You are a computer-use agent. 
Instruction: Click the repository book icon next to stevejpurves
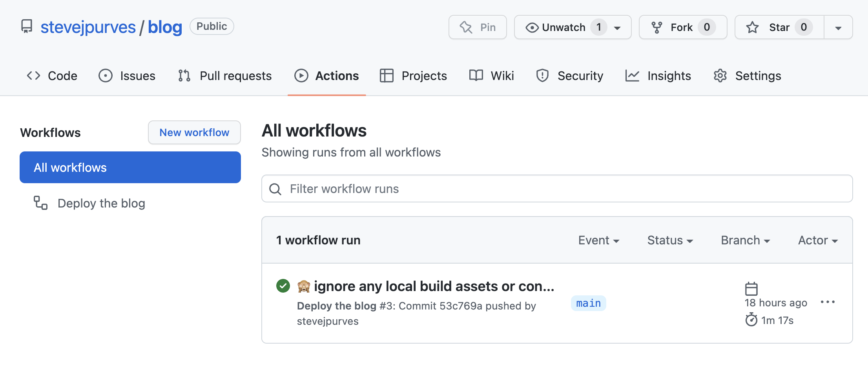(x=27, y=26)
